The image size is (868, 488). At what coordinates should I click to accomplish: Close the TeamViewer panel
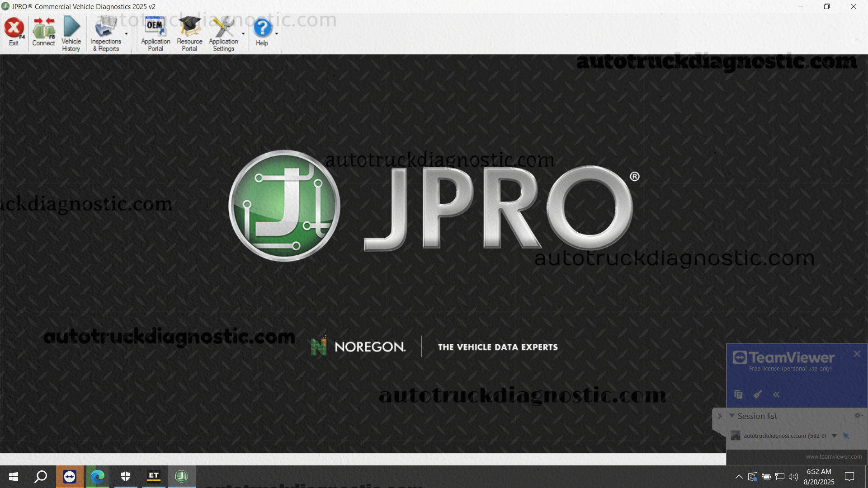tap(857, 354)
